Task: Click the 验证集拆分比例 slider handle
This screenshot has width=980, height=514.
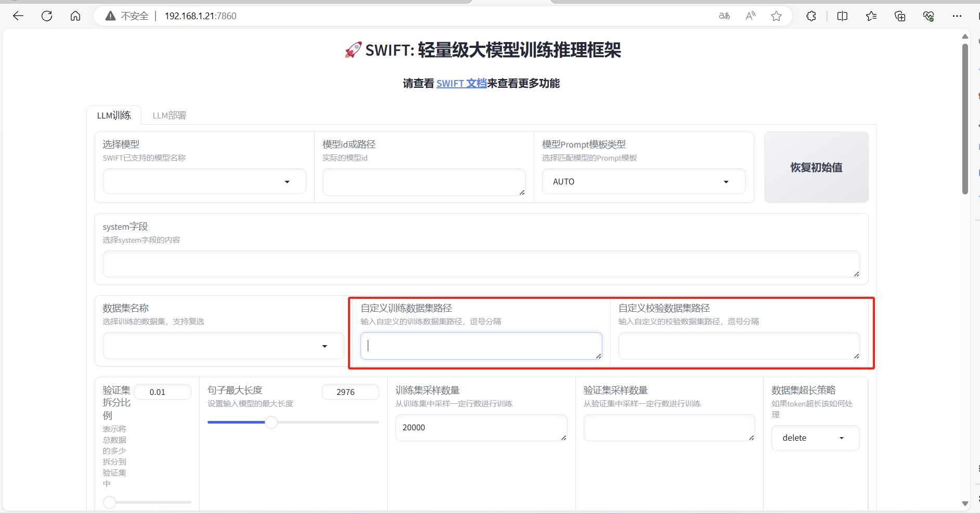Action: (109, 502)
